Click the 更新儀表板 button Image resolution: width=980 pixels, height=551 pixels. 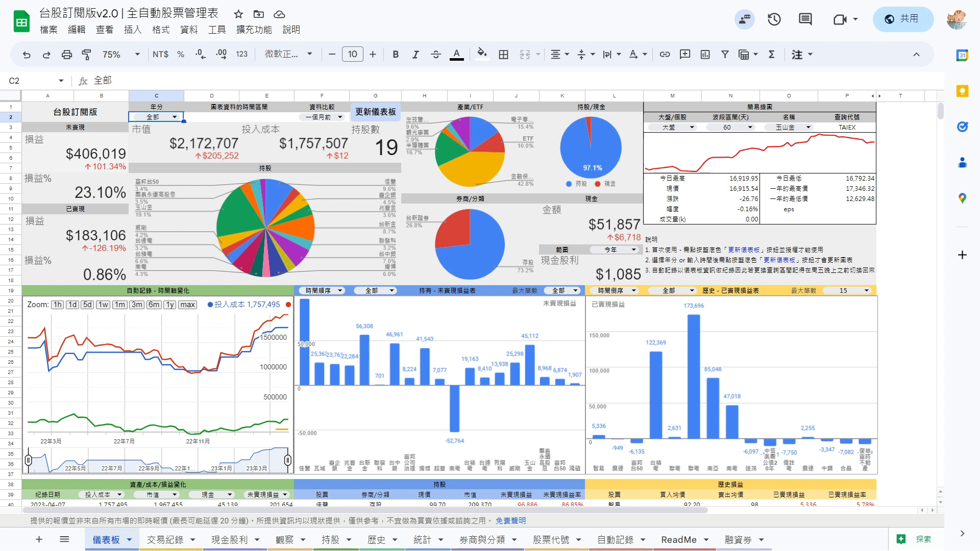[375, 112]
